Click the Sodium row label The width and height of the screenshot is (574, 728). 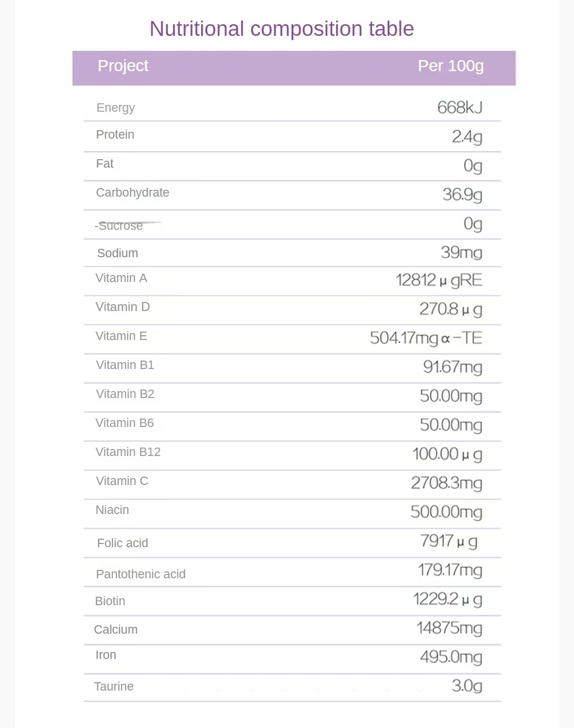pos(118,254)
